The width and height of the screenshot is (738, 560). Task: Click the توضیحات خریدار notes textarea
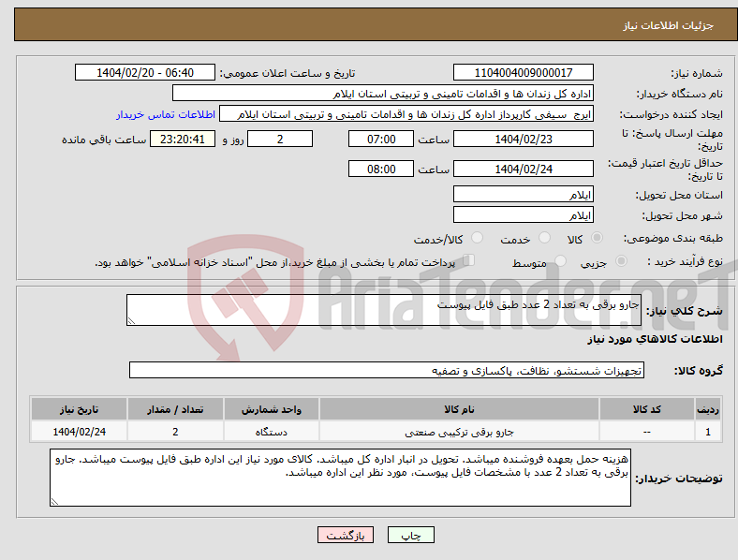pyautogui.click(x=340, y=478)
